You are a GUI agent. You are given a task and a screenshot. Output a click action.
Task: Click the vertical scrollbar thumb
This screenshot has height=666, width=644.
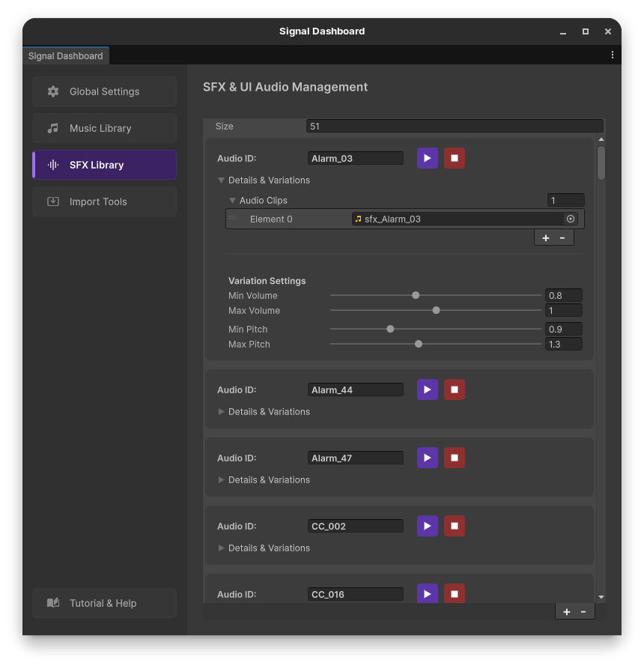click(x=601, y=163)
